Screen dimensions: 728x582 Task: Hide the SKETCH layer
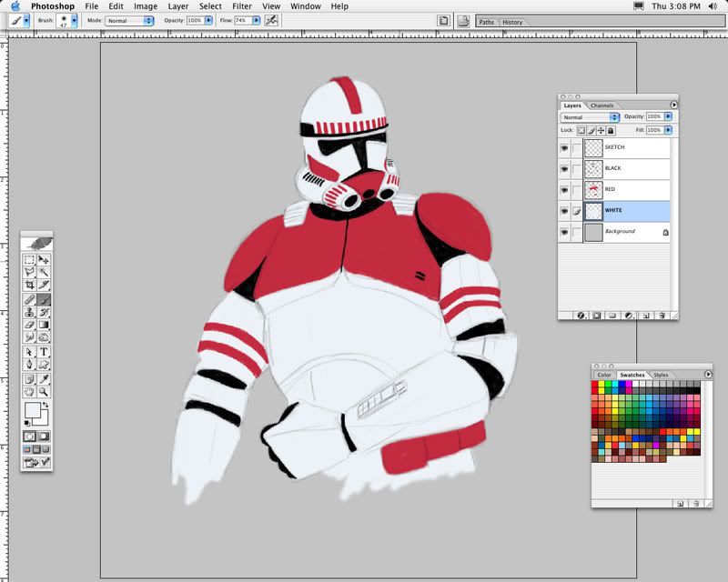click(x=564, y=147)
